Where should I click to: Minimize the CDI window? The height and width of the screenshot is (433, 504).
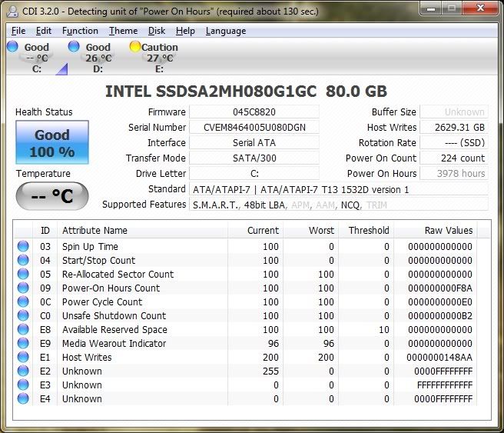(431, 8)
